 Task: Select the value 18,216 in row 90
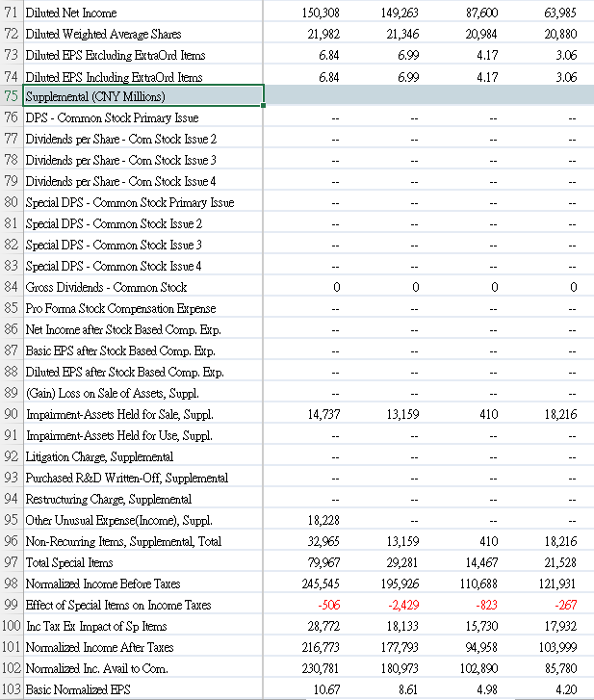pyautogui.click(x=560, y=415)
